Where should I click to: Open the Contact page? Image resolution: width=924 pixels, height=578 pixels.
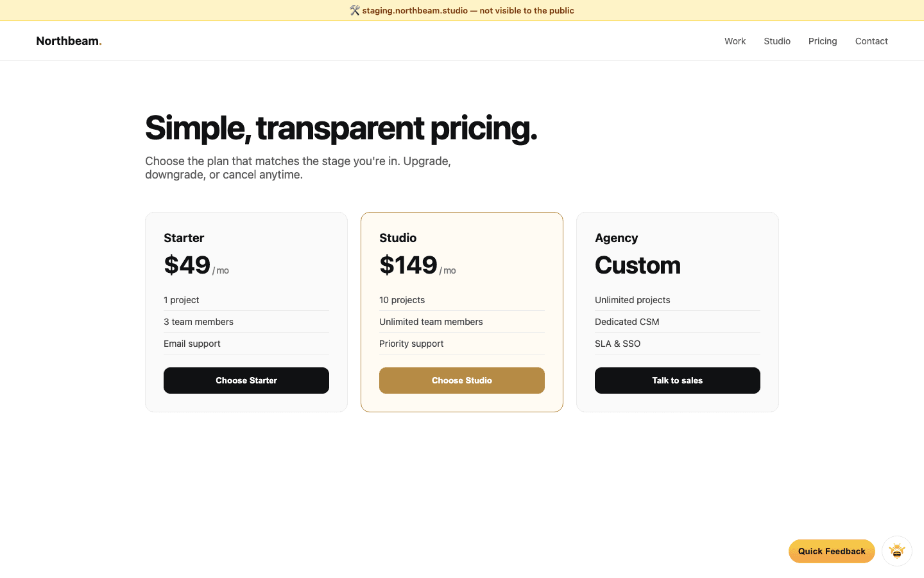[x=871, y=40]
